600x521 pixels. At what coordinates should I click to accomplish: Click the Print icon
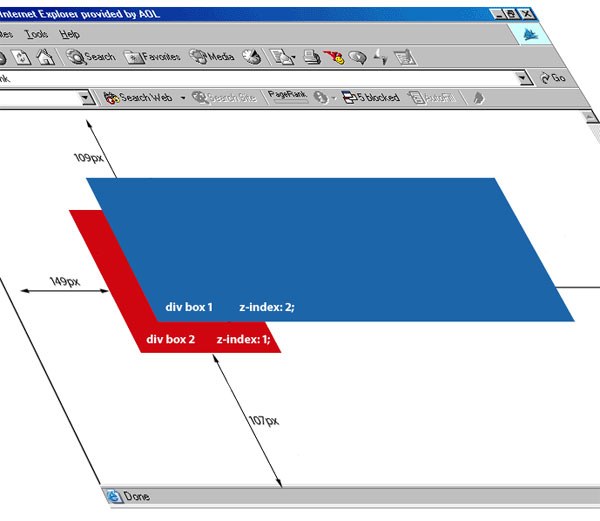click(x=312, y=57)
